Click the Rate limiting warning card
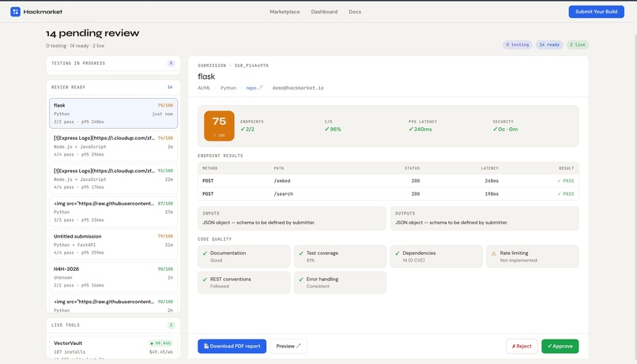The width and height of the screenshot is (637, 364). [x=533, y=257]
